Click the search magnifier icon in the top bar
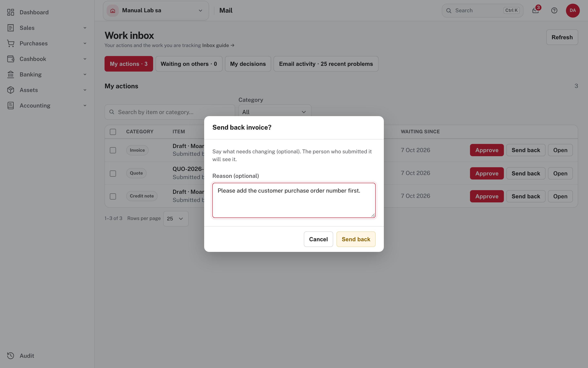The width and height of the screenshot is (588, 368). pos(449,11)
